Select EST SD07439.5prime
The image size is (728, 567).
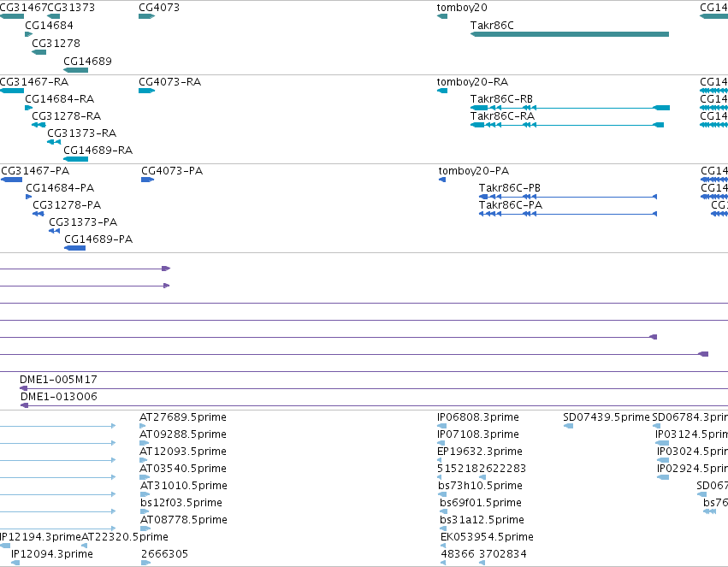click(568, 426)
